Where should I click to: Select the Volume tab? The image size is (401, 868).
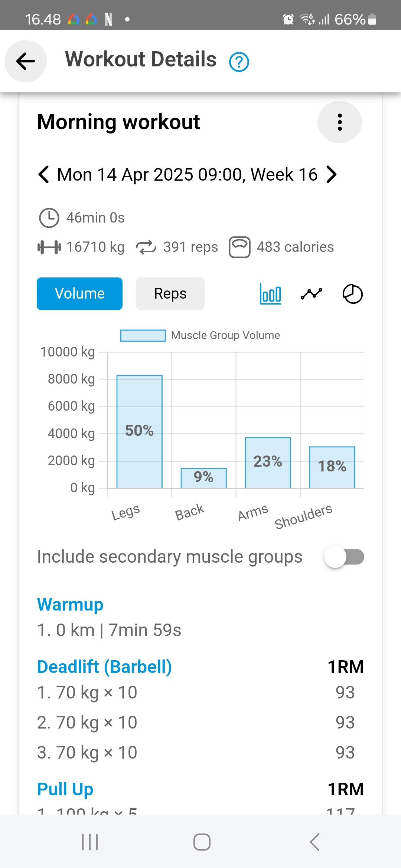[79, 294]
